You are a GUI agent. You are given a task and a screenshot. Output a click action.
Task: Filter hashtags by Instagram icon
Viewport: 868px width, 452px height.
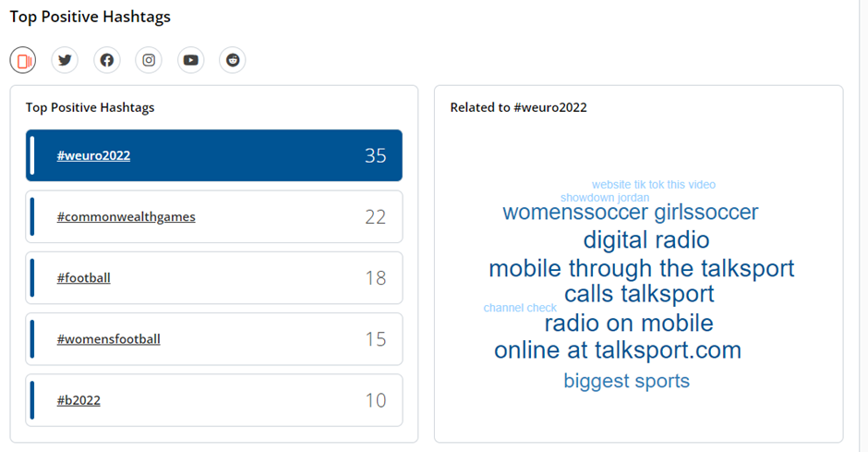click(x=149, y=61)
